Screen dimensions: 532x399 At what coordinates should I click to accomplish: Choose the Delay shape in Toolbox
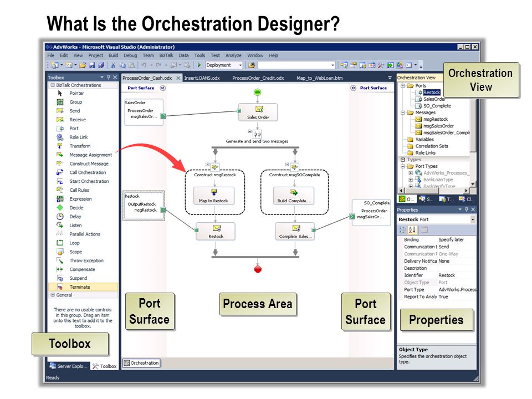(75, 217)
